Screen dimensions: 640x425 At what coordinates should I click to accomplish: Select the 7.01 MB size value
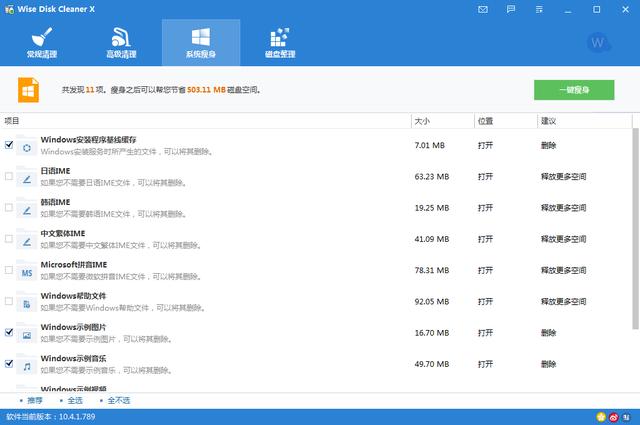(x=429, y=145)
